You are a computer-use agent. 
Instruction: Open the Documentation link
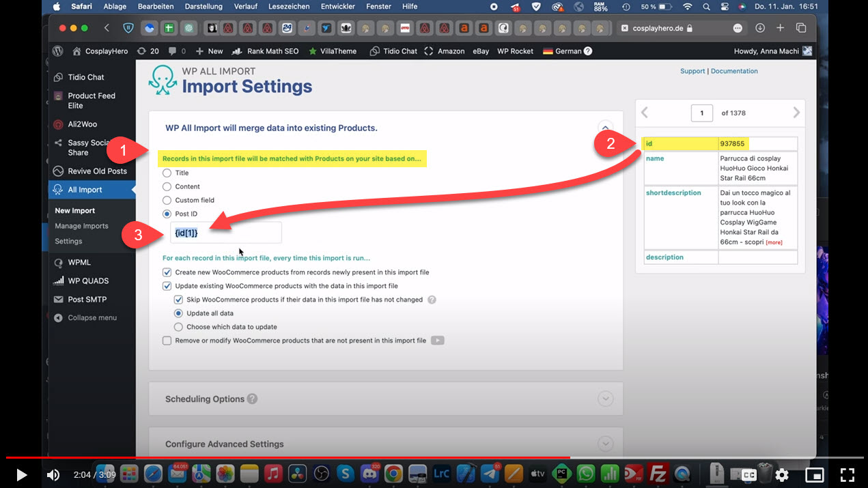pyautogui.click(x=734, y=71)
